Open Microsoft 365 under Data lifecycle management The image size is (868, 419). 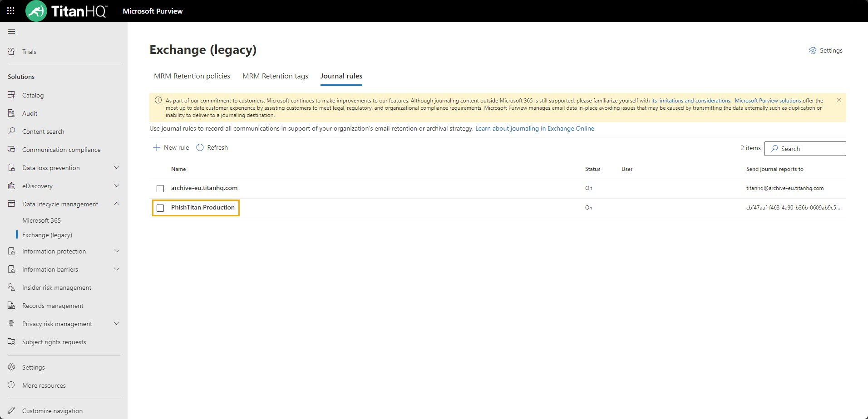[x=41, y=220]
